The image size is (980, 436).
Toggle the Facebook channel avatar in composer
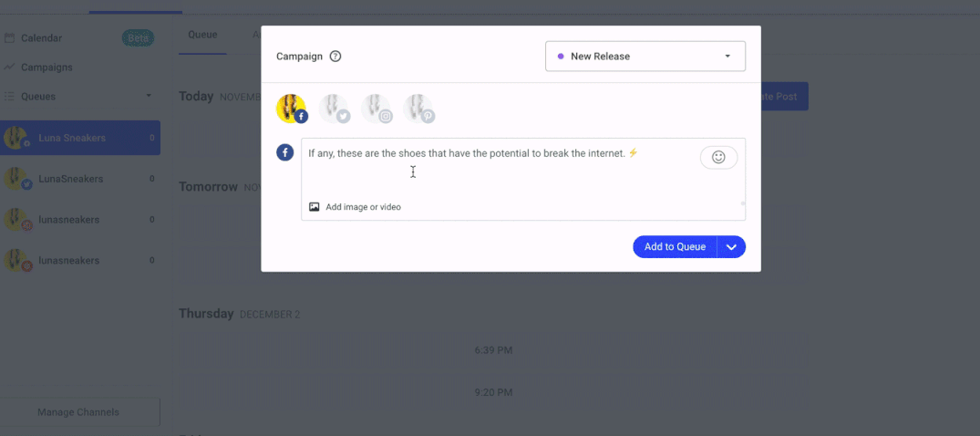coord(292,109)
